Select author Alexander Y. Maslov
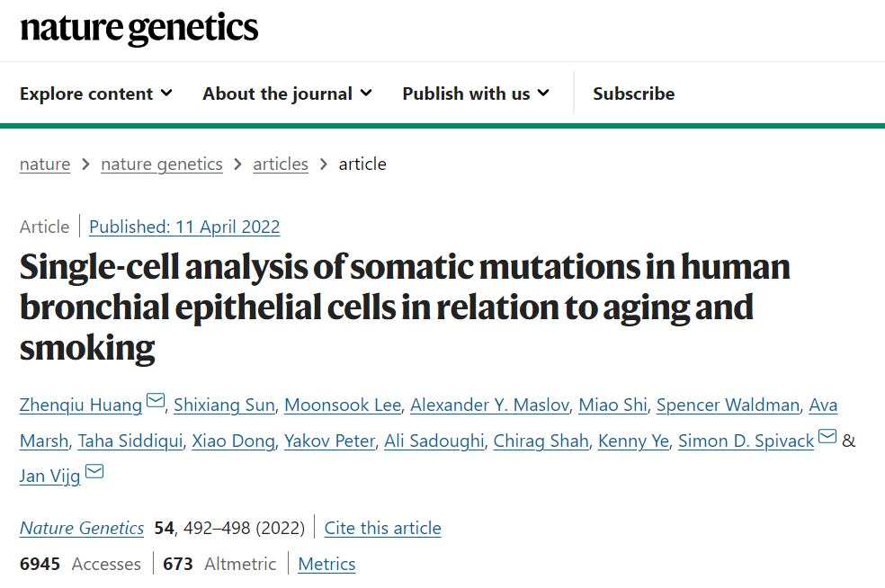 [x=490, y=405]
